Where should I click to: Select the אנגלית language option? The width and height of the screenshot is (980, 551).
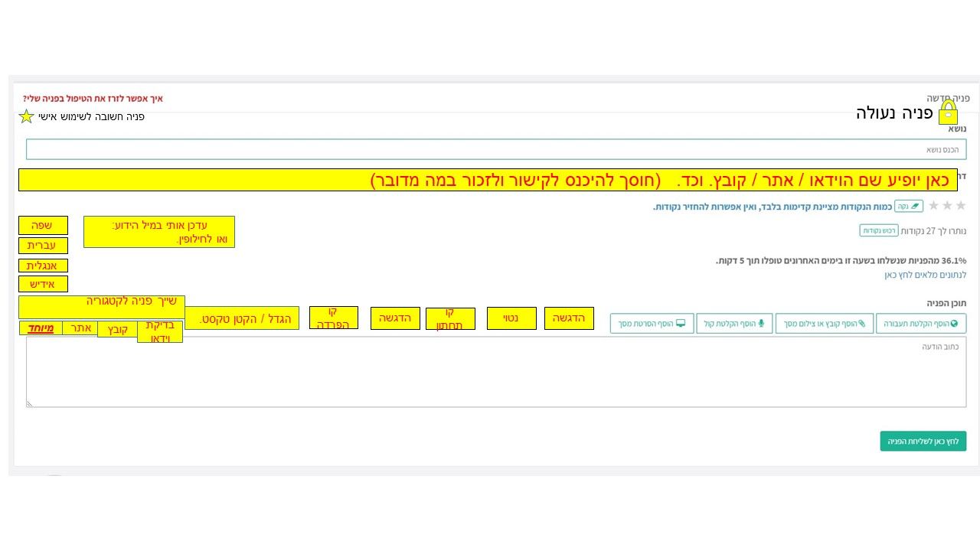tap(43, 266)
